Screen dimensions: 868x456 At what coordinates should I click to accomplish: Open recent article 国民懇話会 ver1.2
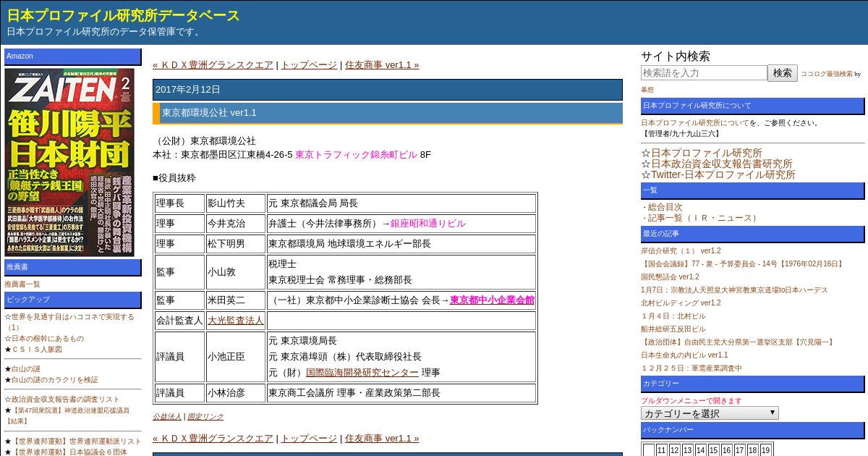670,277
